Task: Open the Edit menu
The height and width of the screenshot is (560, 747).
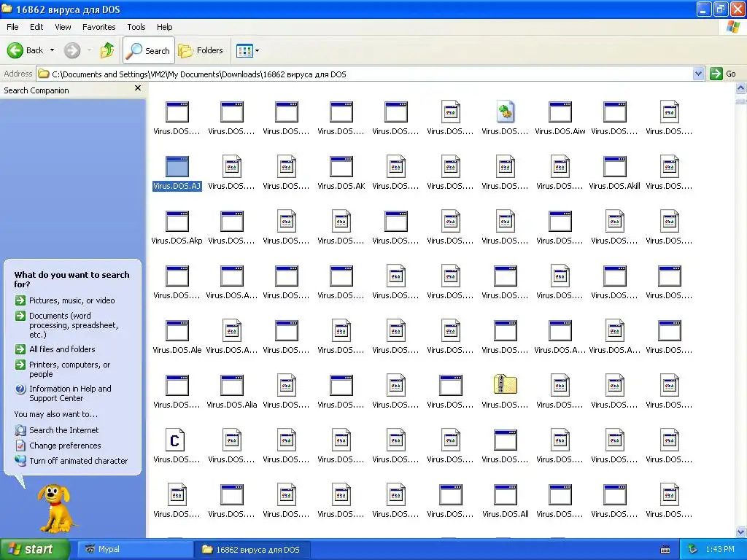Action: point(36,27)
